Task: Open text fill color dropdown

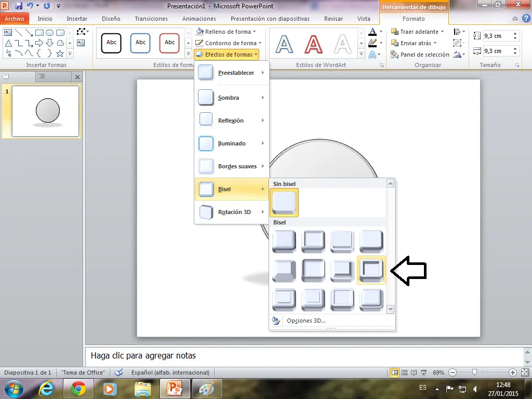Action: (381, 32)
